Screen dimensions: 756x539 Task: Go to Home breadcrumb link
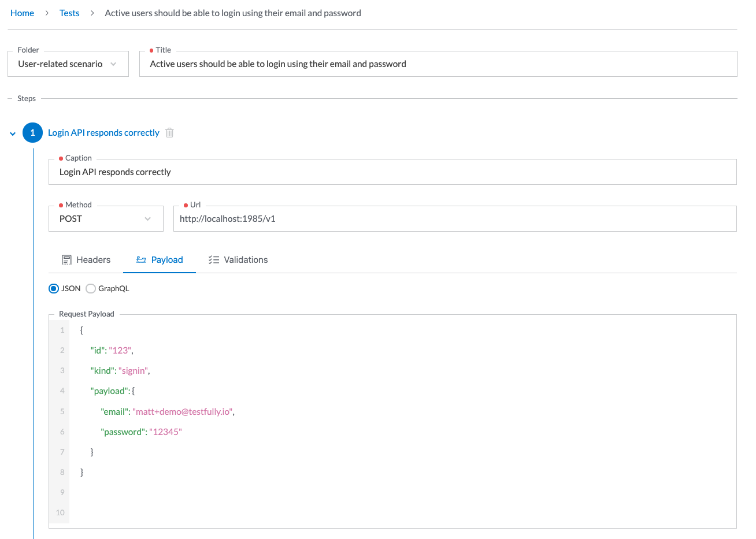tap(22, 13)
